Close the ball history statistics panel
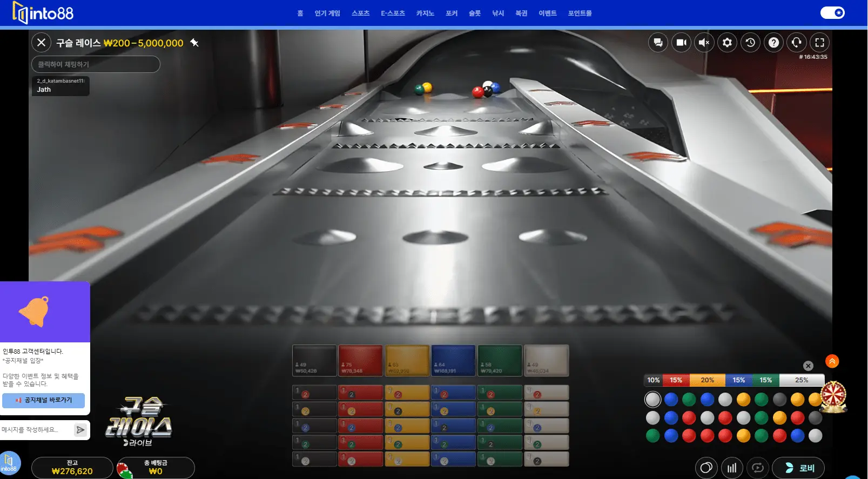 click(x=808, y=366)
